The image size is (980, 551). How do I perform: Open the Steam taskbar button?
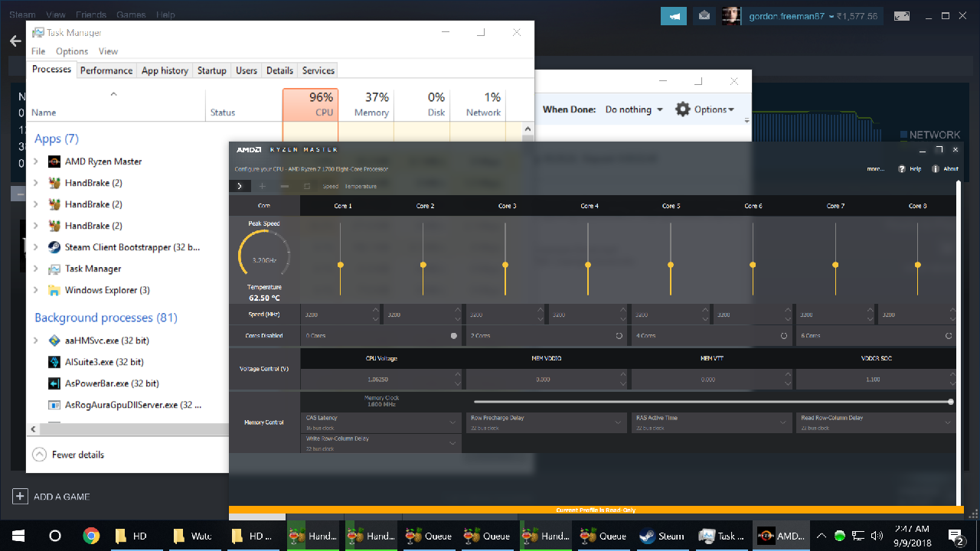663,536
